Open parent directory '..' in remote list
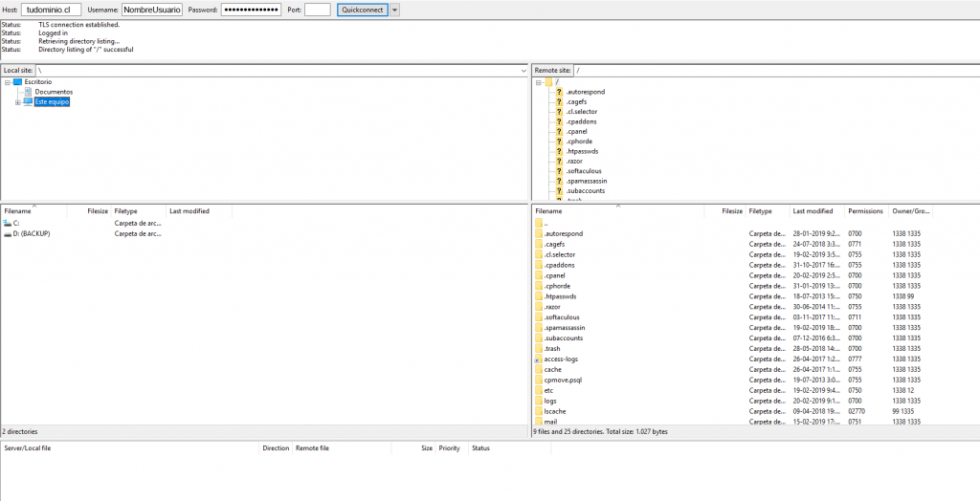Screen dimensions: 980x501 pos(546,223)
